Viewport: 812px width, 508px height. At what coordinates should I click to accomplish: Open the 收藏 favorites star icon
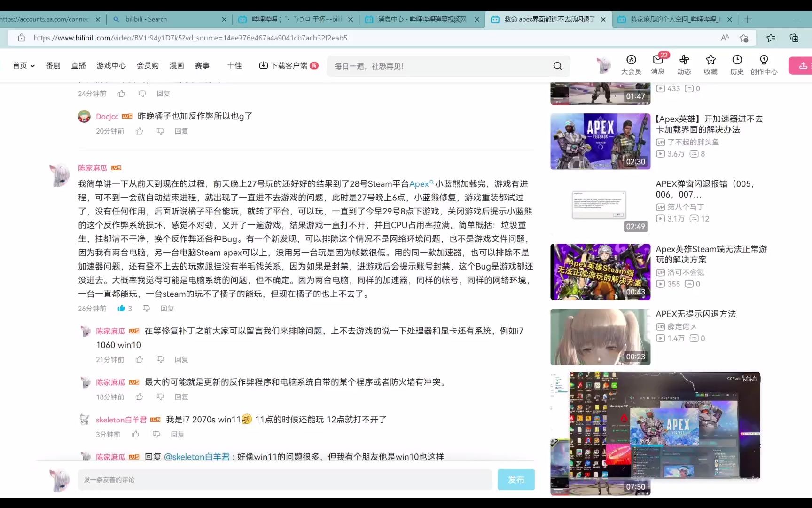(x=710, y=65)
